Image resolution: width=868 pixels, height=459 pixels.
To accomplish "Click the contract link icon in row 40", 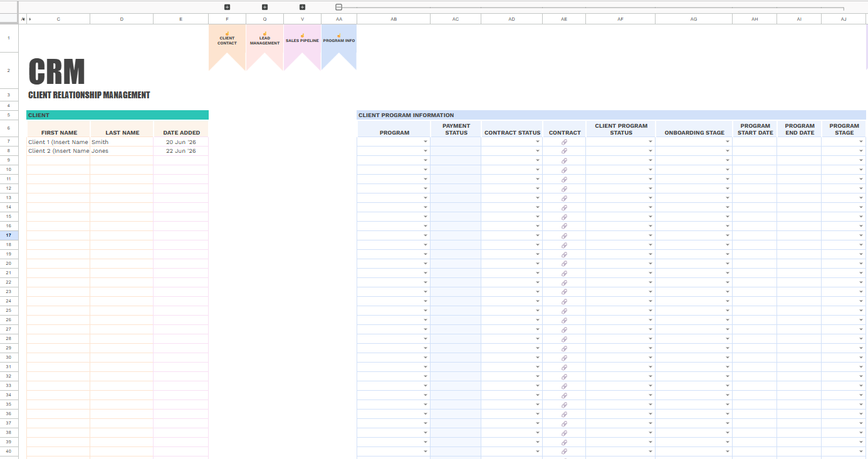I will tap(564, 452).
